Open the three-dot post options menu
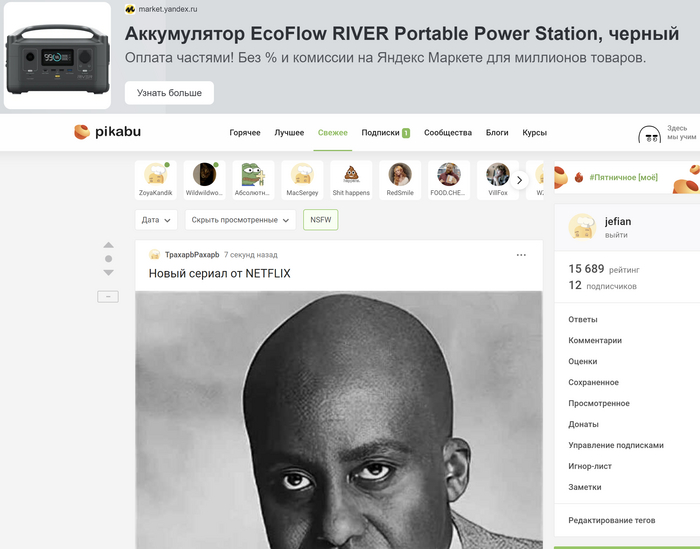This screenshot has height=549, width=700. click(x=521, y=255)
